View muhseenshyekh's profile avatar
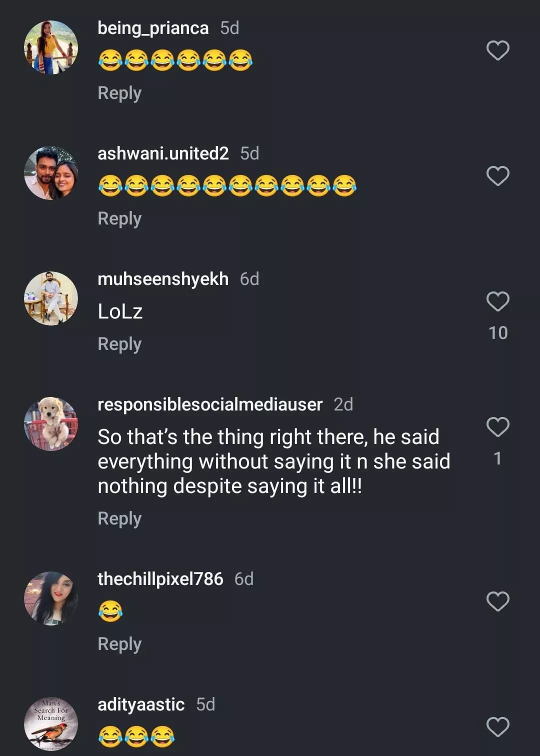The height and width of the screenshot is (756, 540). coord(51,298)
